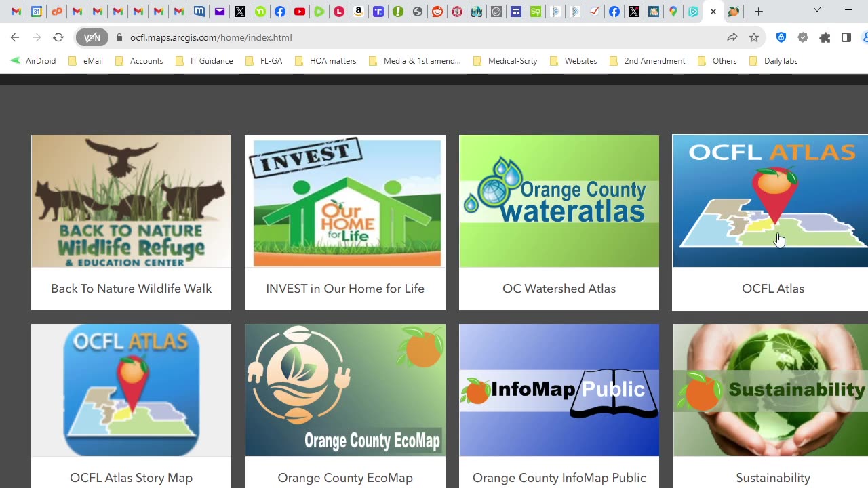Viewport: 868px width, 488px height.
Task: Open the 2nd Amendment bookmarks folder
Action: tap(648, 61)
